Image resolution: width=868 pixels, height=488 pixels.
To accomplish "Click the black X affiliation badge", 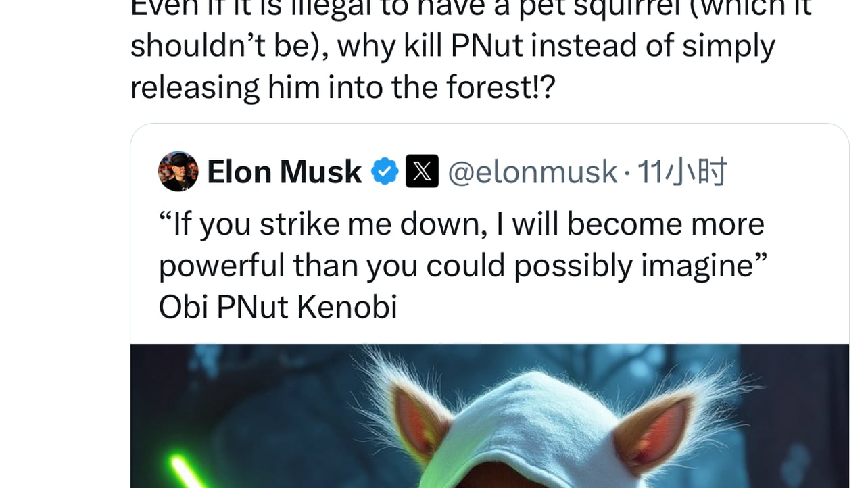I will pyautogui.click(x=422, y=172).
